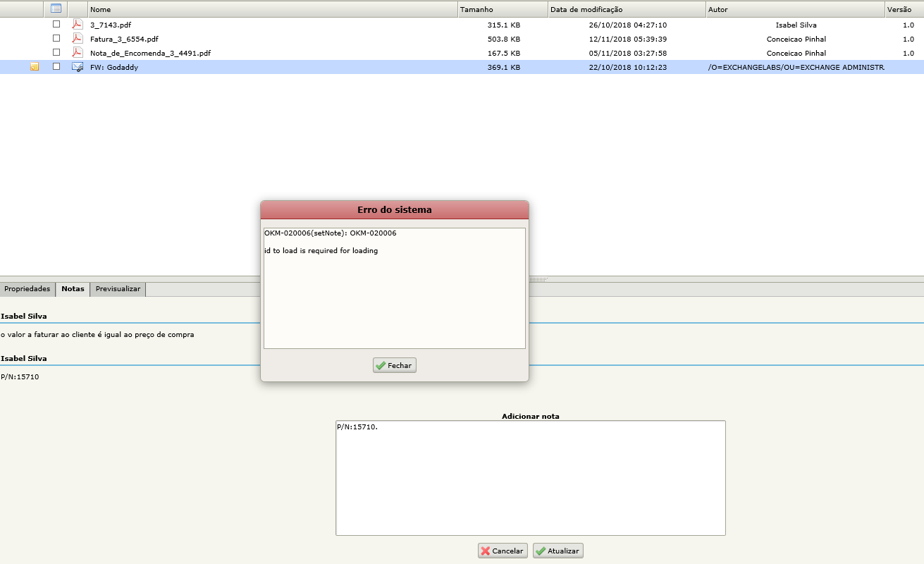Screen dimensions: 924x564
Task: Open the Nota_de_Encomenda_3_4491.pdf file name
Action: (x=150, y=53)
